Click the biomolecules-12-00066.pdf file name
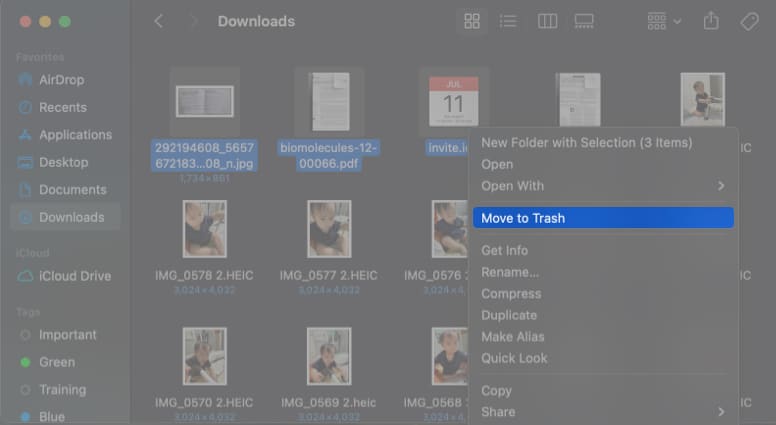 pyautogui.click(x=329, y=155)
